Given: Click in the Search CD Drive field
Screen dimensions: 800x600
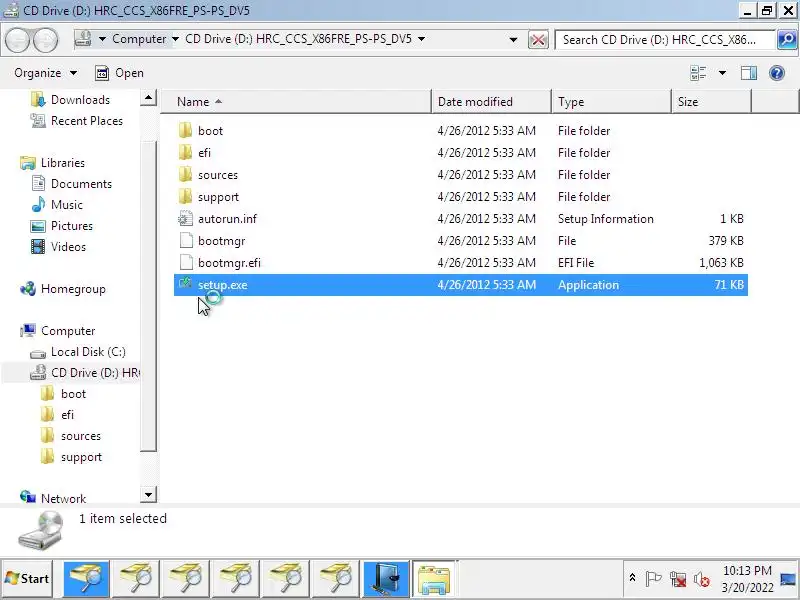Looking at the screenshot, I should (665, 40).
